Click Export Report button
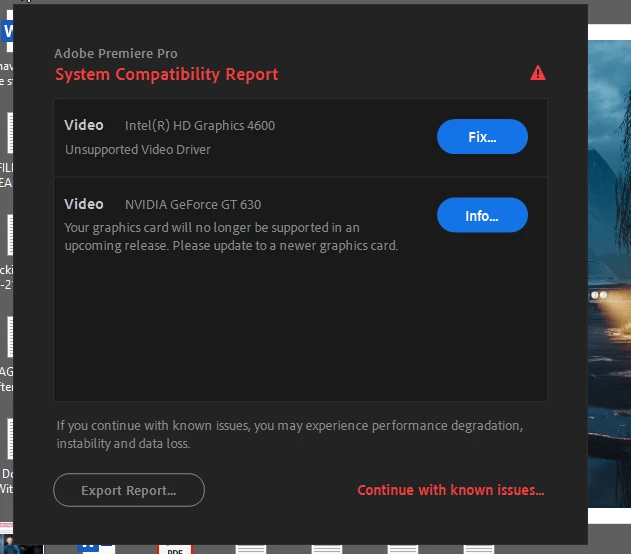The width and height of the screenshot is (631, 554). pyautogui.click(x=129, y=490)
